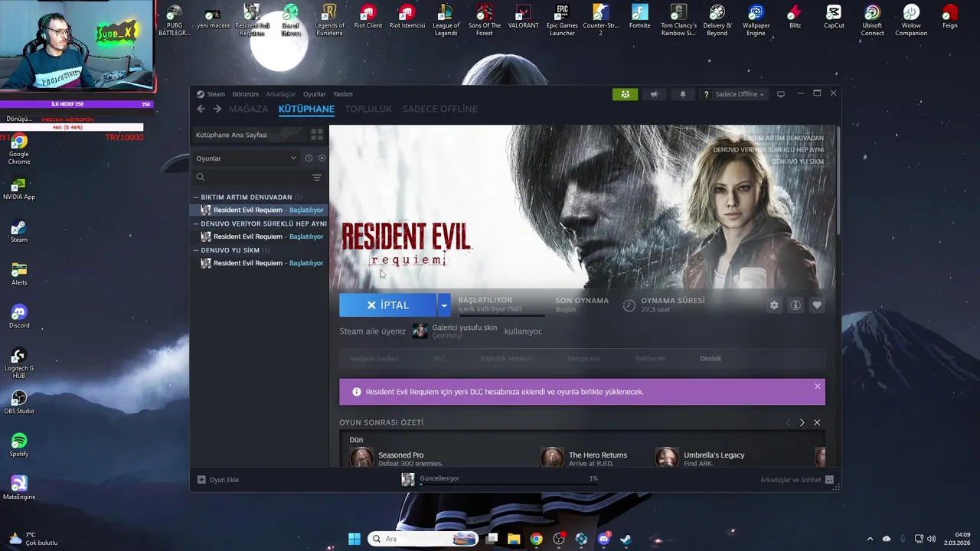Open Arkadaşlar ve Sohbet panel
The height and width of the screenshot is (551, 980).
(x=796, y=480)
